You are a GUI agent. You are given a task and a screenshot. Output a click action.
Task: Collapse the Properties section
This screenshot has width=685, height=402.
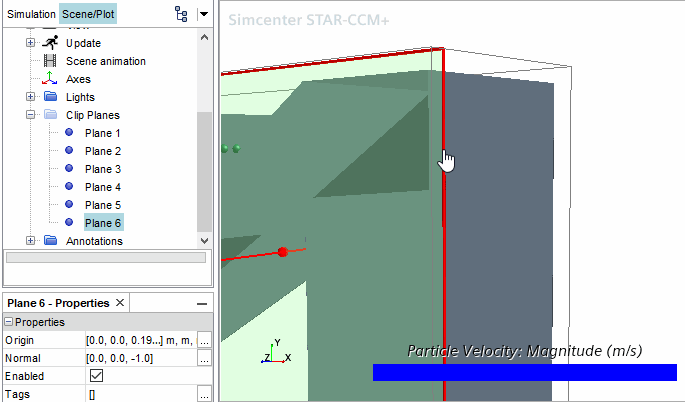point(9,322)
